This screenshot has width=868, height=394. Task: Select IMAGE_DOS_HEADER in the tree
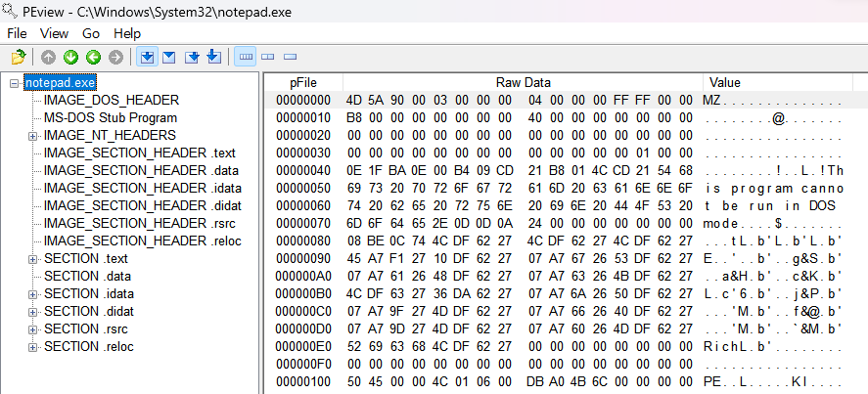click(x=112, y=100)
